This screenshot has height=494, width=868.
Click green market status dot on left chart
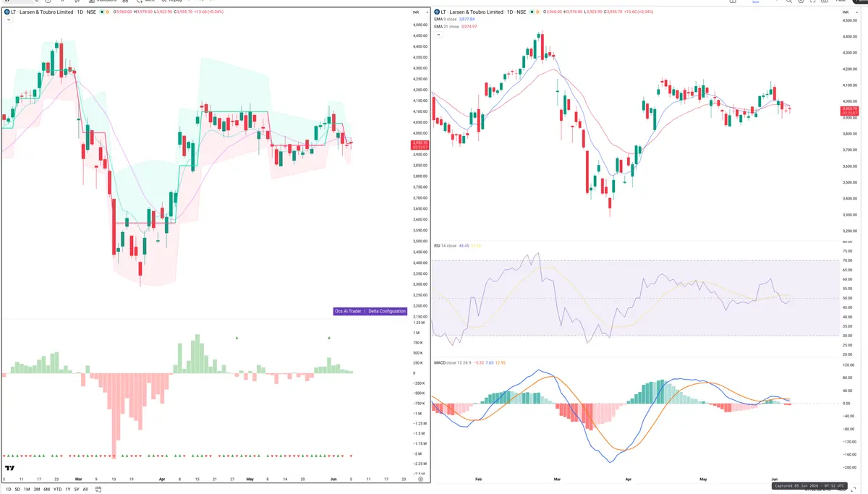pyautogui.click(x=102, y=12)
